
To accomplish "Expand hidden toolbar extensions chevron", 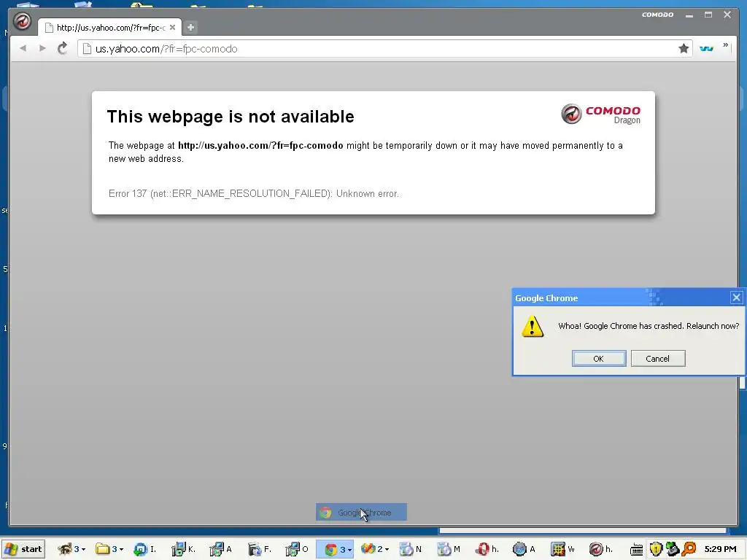I will click(x=726, y=44).
